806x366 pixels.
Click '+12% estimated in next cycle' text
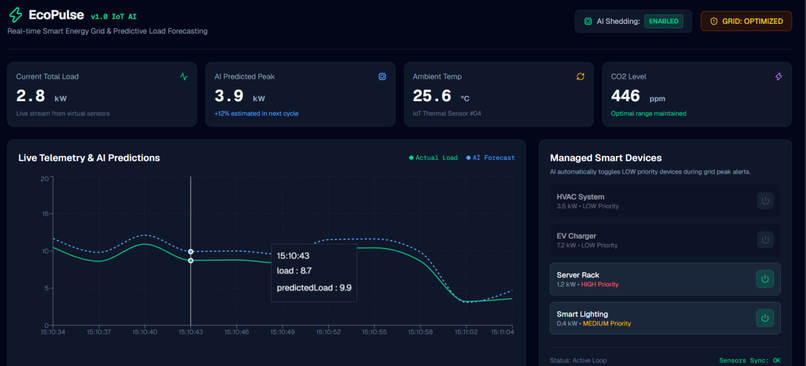pos(256,114)
